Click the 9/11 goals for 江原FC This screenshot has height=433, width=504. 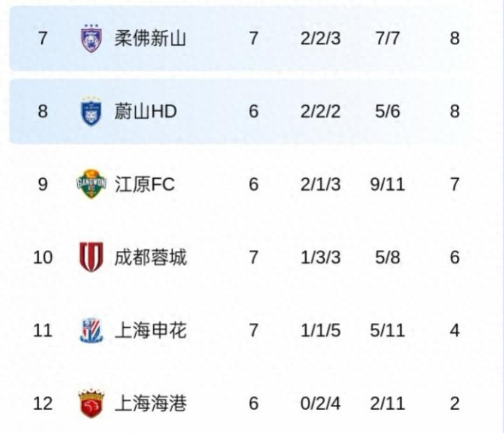390,184
